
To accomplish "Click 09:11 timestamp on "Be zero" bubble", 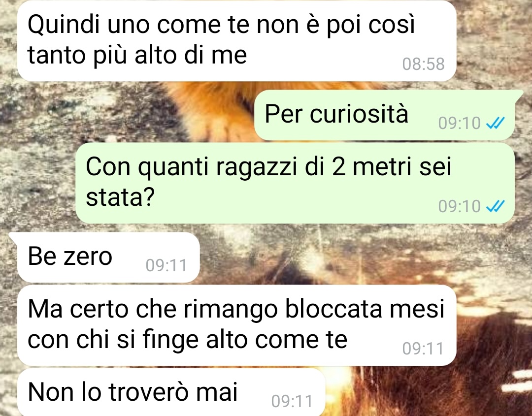I will click(x=166, y=265).
